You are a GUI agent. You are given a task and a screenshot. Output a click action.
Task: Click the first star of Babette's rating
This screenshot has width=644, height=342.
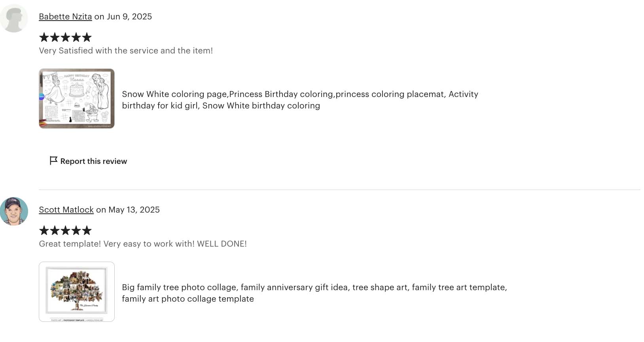44,38
